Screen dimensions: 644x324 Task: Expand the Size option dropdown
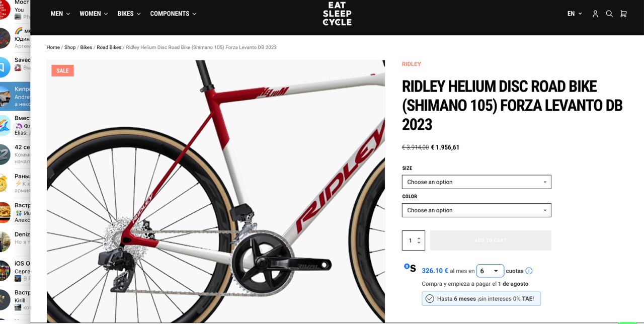click(476, 182)
